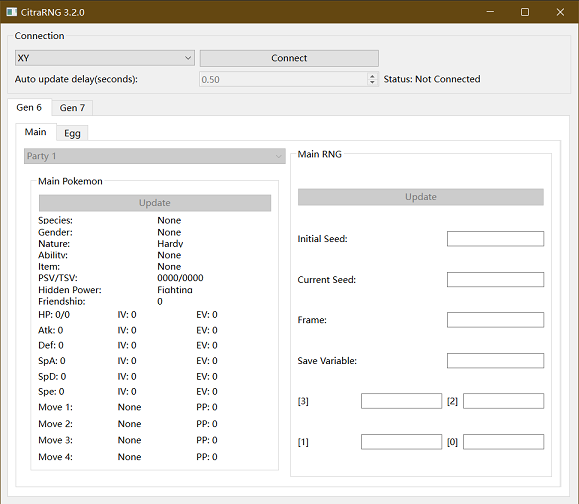Click the [0] state field
This screenshot has width=579, height=504.
click(503, 442)
